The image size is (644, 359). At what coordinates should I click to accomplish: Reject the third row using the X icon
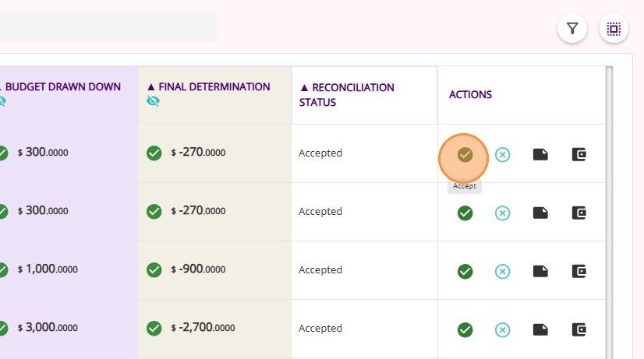(503, 271)
